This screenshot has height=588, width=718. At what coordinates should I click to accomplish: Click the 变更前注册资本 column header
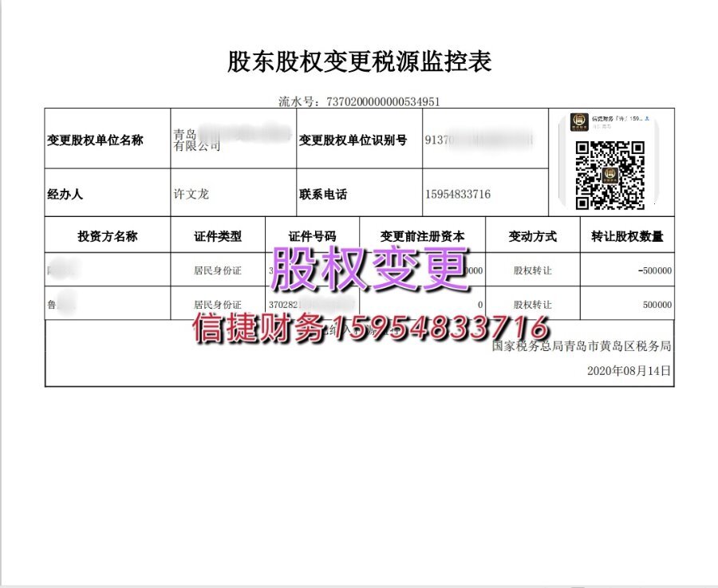pyautogui.click(x=422, y=236)
